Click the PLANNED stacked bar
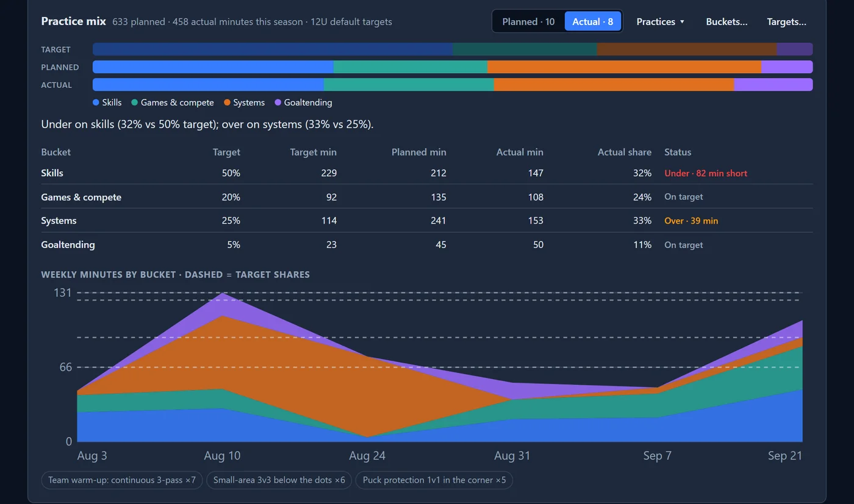This screenshot has height=504, width=854. tap(453, 67)
